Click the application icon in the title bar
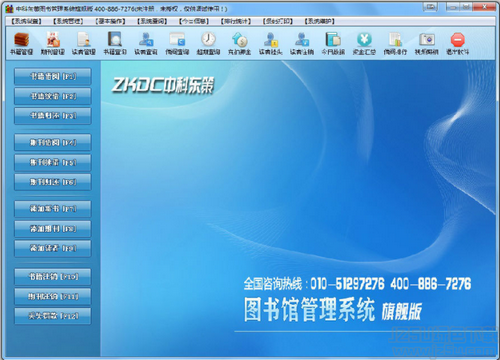Viewport: 500px width, 360px height. tap(9, 9)
